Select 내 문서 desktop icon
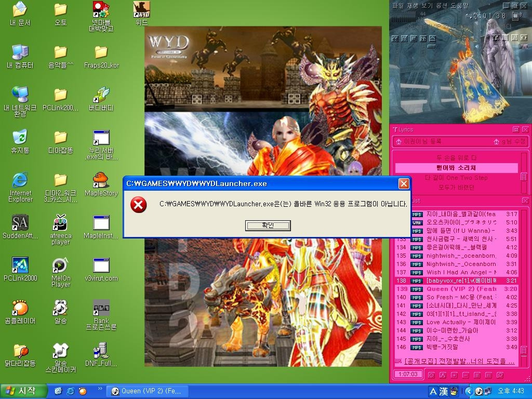Screen dimensions: 532x399 point(20,14)
